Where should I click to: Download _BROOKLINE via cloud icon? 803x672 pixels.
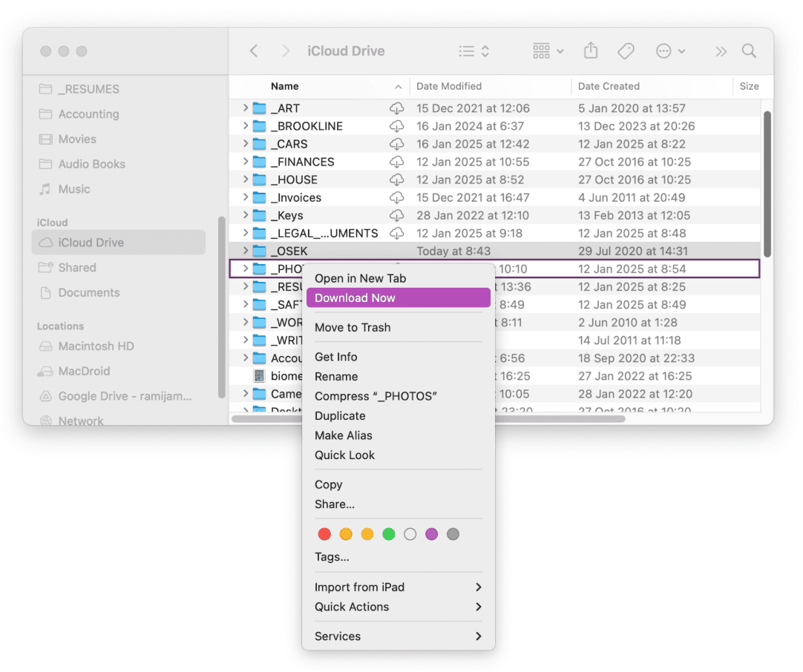pos(396,126)
